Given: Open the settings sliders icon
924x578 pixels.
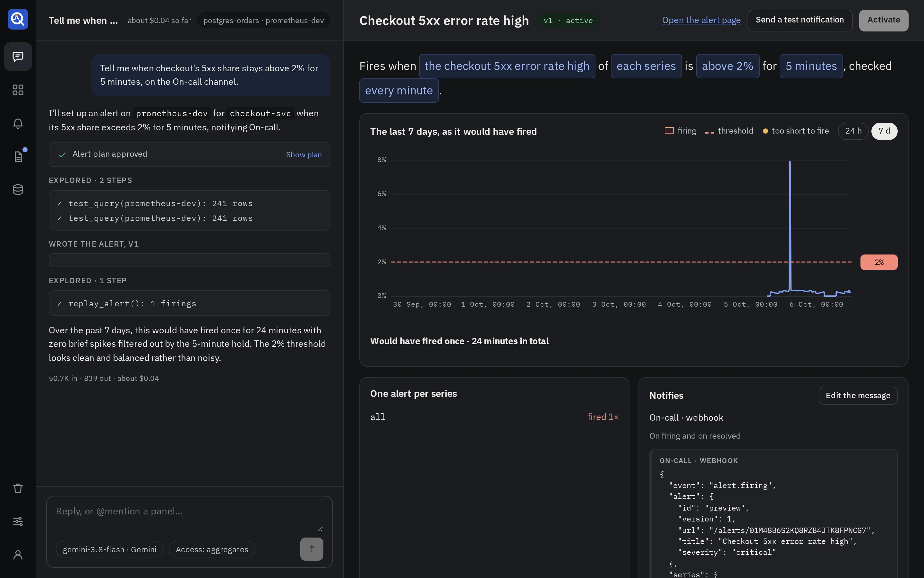Looking at the screenshot, I should pos(18,521).
